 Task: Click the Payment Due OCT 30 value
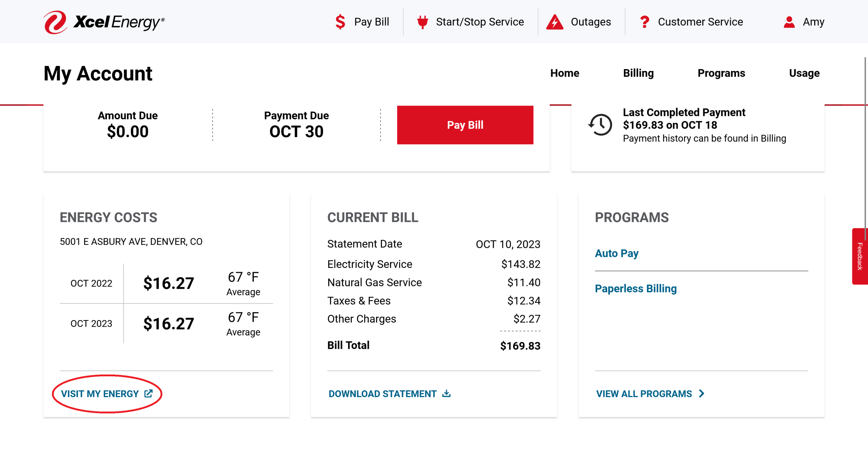[x=297, y=132]
